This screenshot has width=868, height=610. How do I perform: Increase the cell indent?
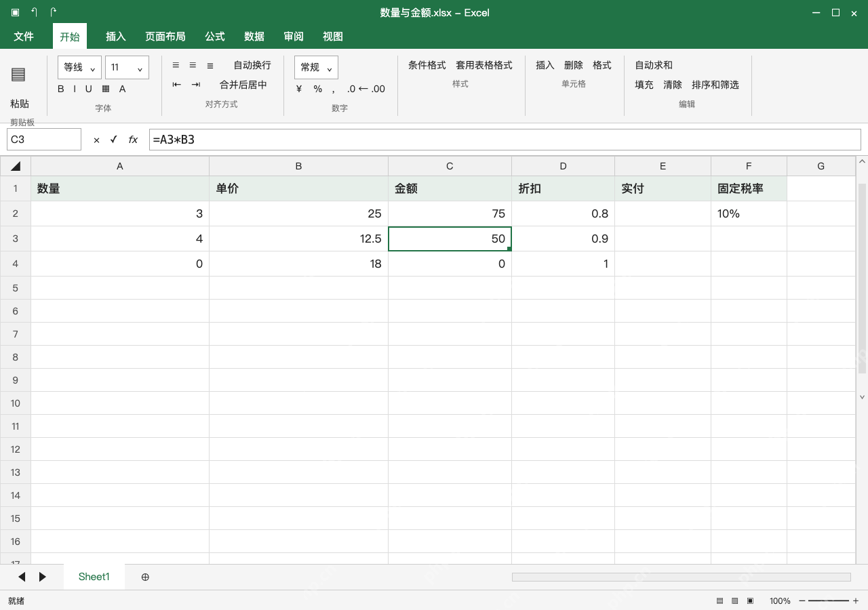(196, 85)
